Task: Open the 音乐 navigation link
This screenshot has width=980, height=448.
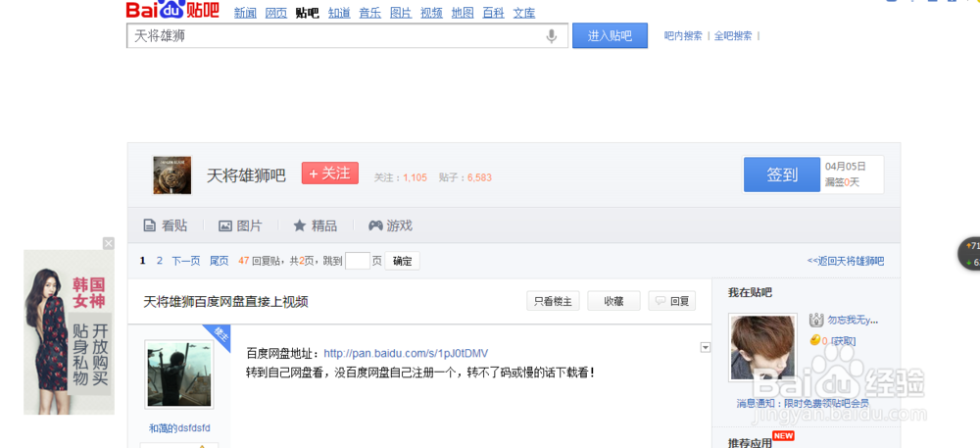Action: click(369, 13)
